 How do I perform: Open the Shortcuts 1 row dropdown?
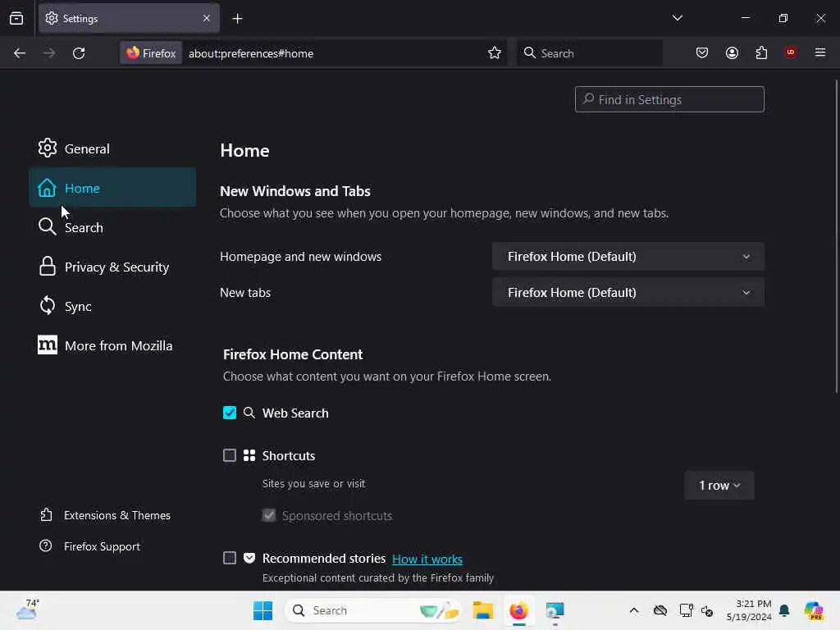[x=719, y=486]
